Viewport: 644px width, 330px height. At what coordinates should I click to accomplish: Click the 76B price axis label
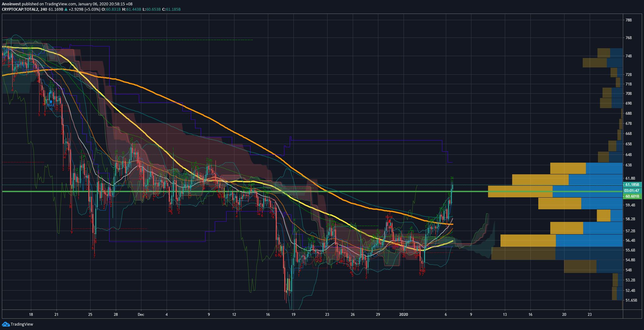[x=629, y=38]
